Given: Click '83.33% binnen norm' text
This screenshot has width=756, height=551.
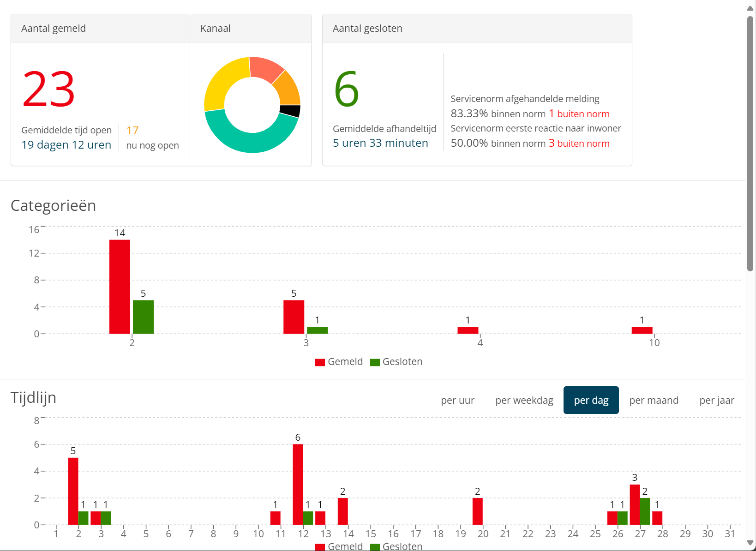Looking at the screenshot, I should (498, 114).
